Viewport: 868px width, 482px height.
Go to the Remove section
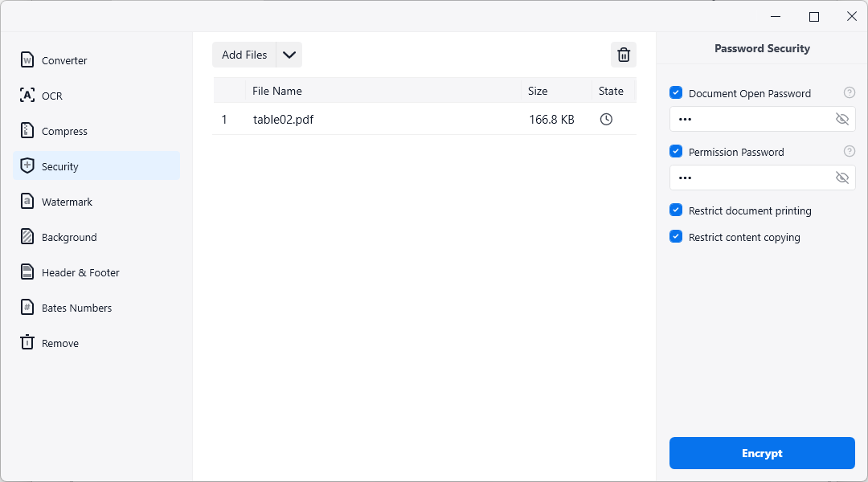[x=60, y=343]
